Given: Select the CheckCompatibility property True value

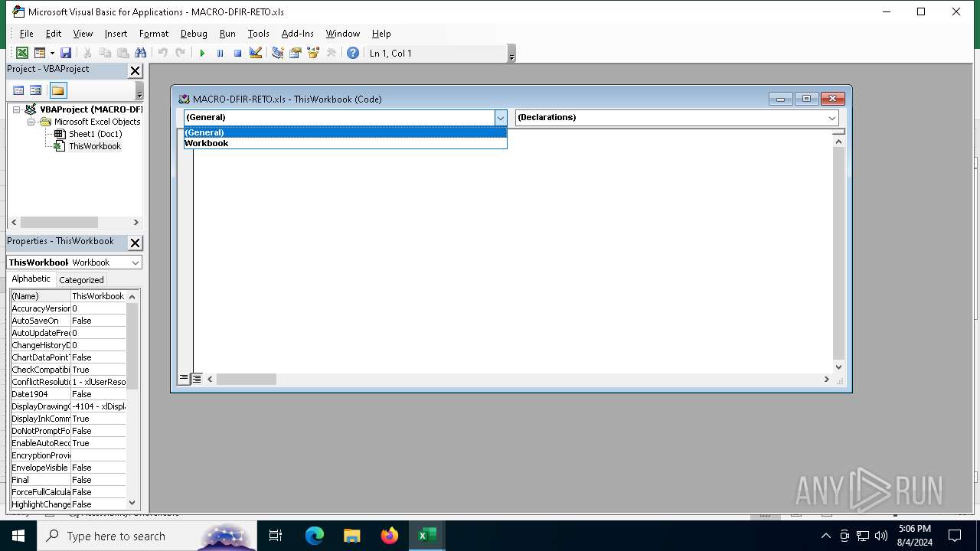Looking at the screenshot, I should point(99,370).
